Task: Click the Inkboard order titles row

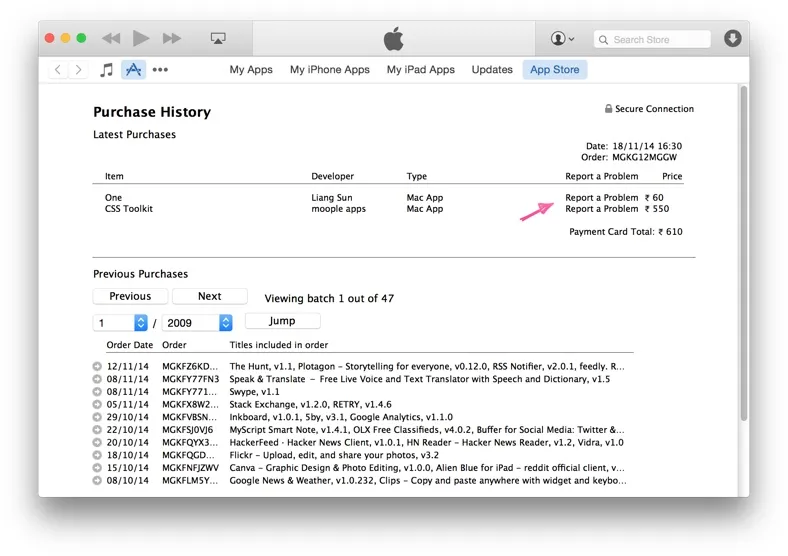Action: coord(341,417)
